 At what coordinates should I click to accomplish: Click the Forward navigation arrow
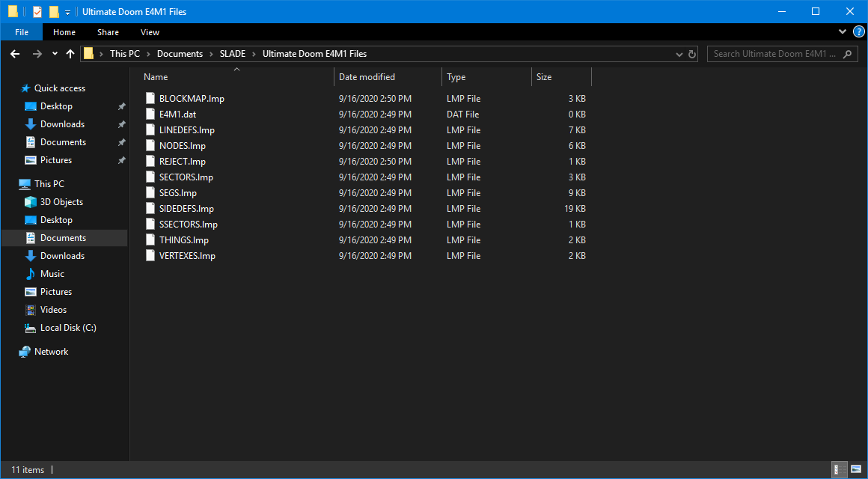(37, 54)
